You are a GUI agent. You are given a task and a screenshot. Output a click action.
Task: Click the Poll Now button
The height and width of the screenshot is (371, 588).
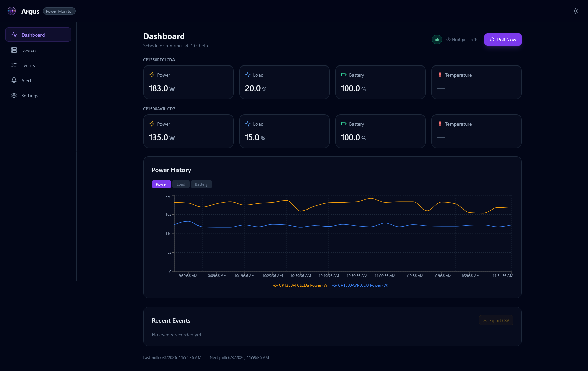503,39
